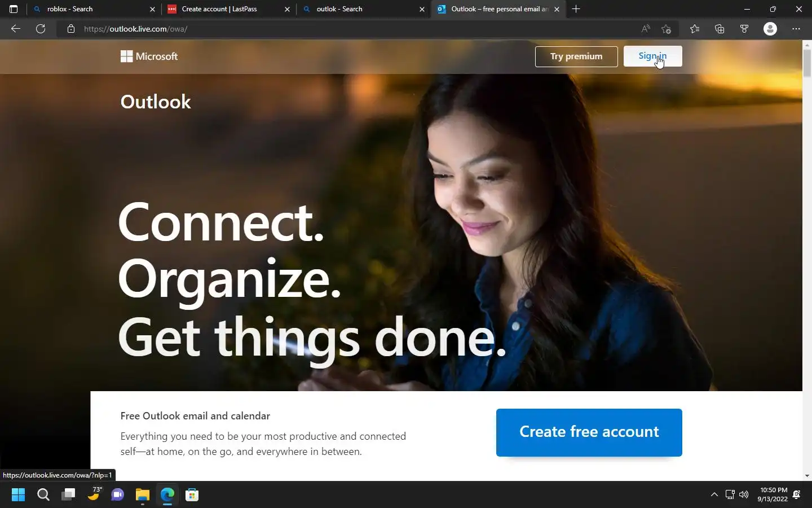Show hidden system tray icons chevron

714,495
